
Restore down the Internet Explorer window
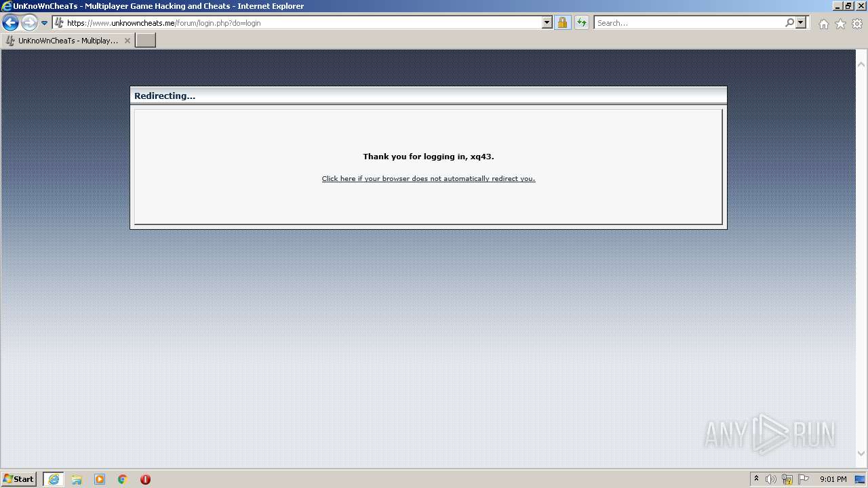[x=849, y=5]
